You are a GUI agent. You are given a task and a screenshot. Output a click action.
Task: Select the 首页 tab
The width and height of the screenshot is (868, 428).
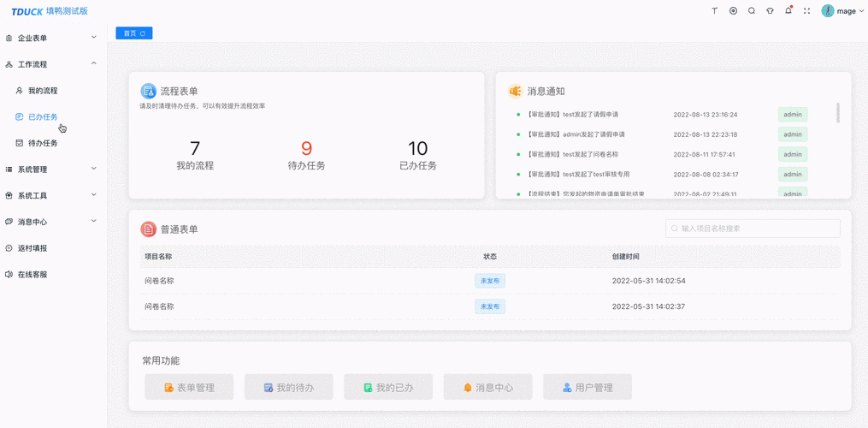(134, 33)
